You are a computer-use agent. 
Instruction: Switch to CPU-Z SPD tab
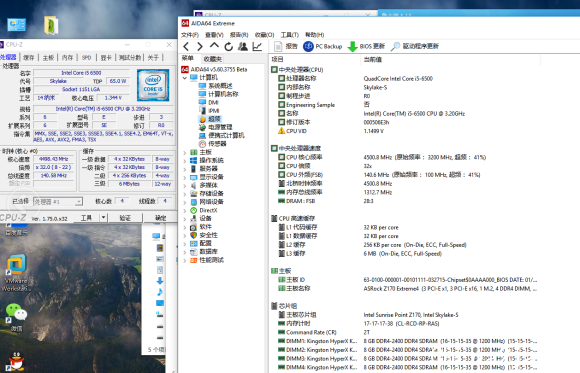pyautogui.click(x=87, y=57)
